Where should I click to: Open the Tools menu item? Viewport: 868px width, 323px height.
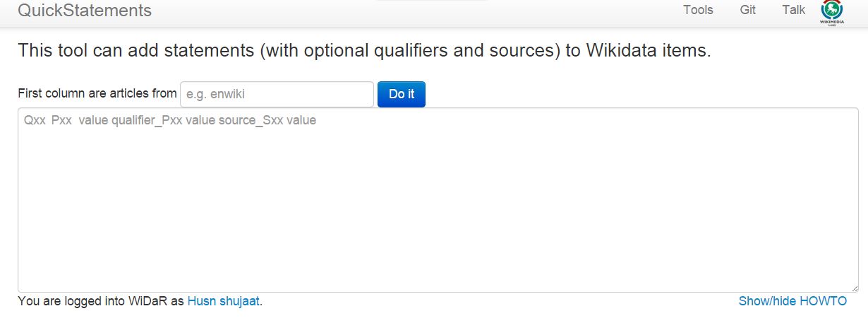(698, 10)
